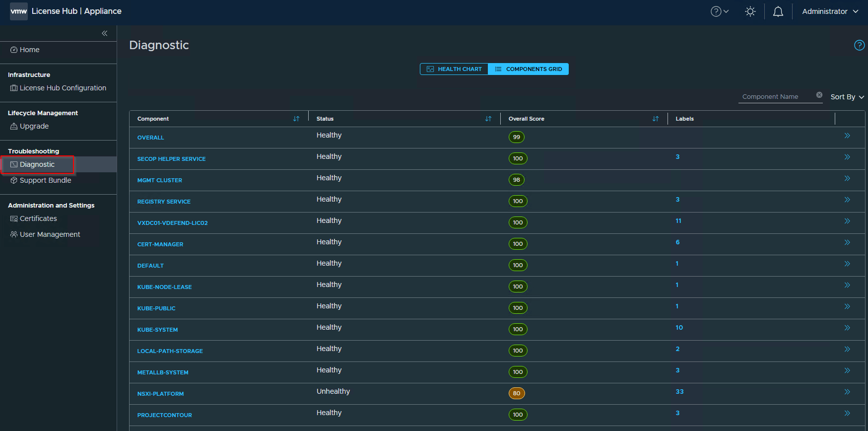Switch to Health Chart view

(454, 69)
